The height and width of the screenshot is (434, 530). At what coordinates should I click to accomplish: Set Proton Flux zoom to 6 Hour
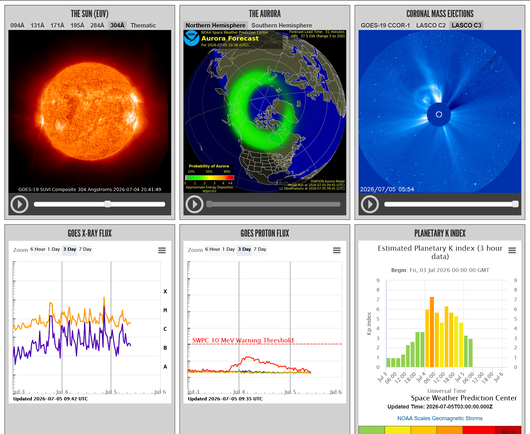[212, 249]
